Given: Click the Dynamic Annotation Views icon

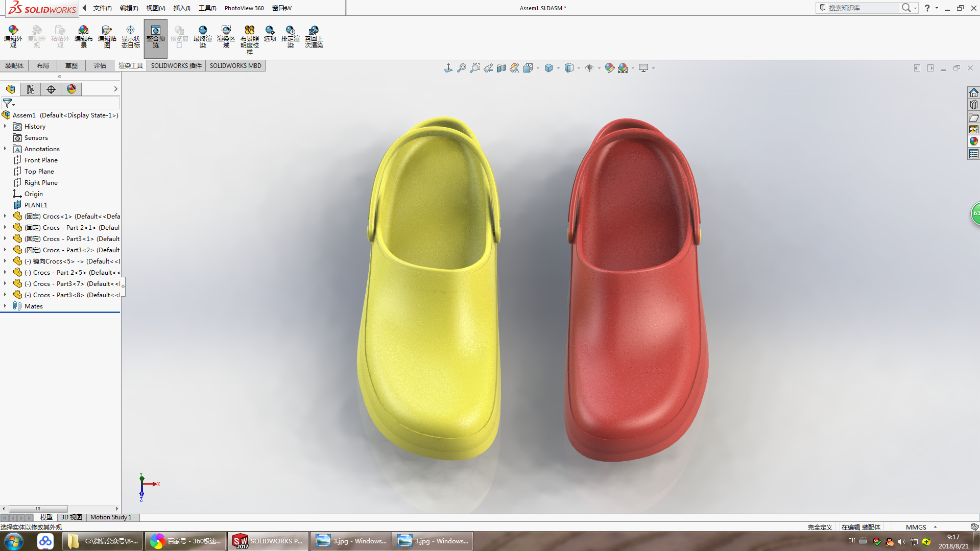Looking at the screenshot, I should [515, 68].
